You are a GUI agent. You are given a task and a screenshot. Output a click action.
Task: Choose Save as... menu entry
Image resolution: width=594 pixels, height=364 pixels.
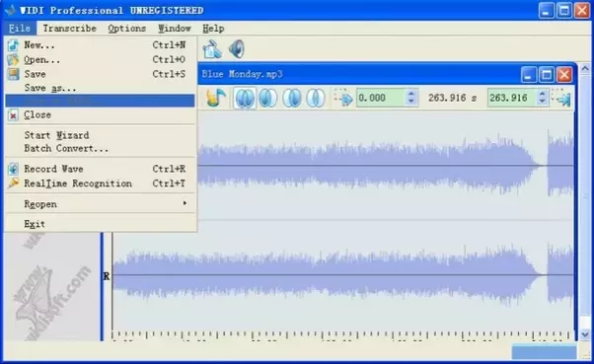(x=100, y=88)
